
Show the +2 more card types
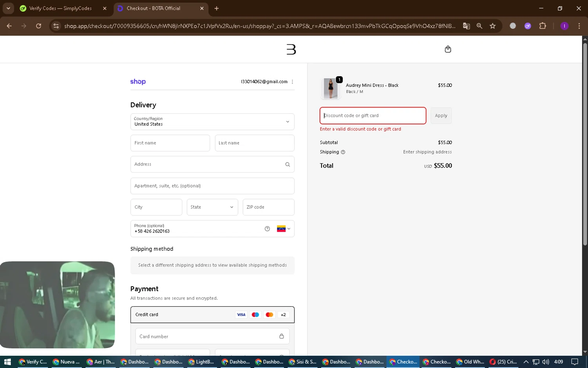pyautogui.click(x=283, y=315)
